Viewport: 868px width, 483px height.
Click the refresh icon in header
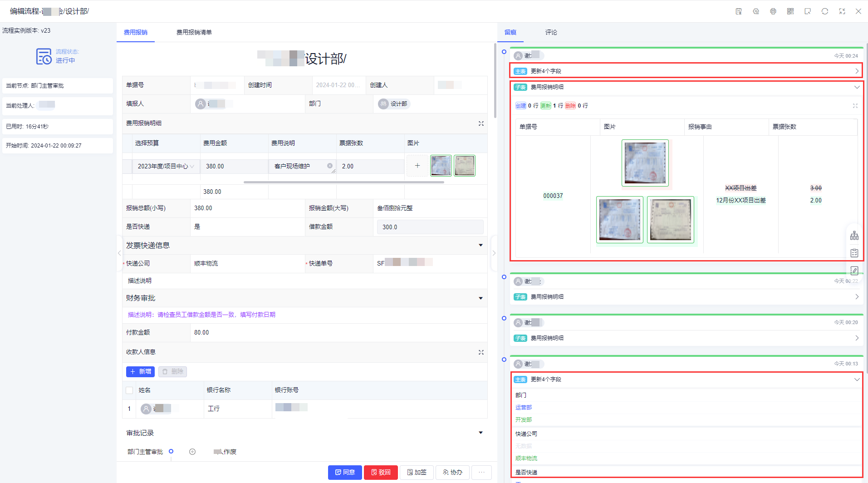point(825,11)
